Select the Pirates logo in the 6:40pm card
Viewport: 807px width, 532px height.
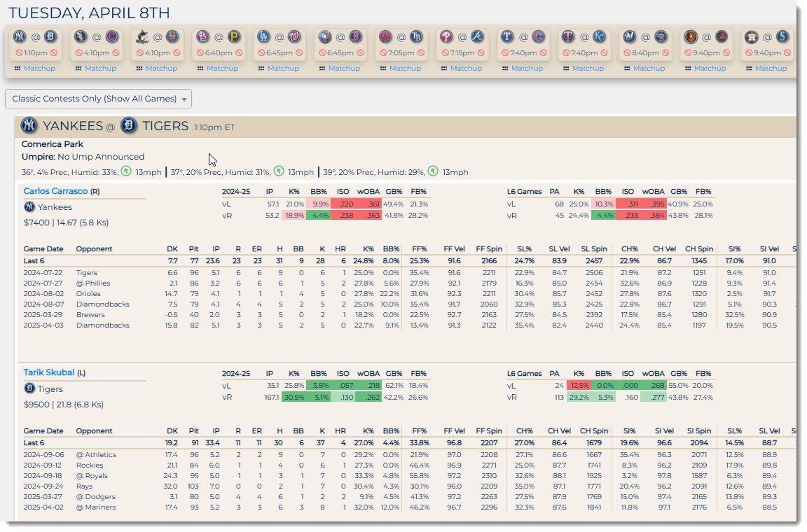234,36
